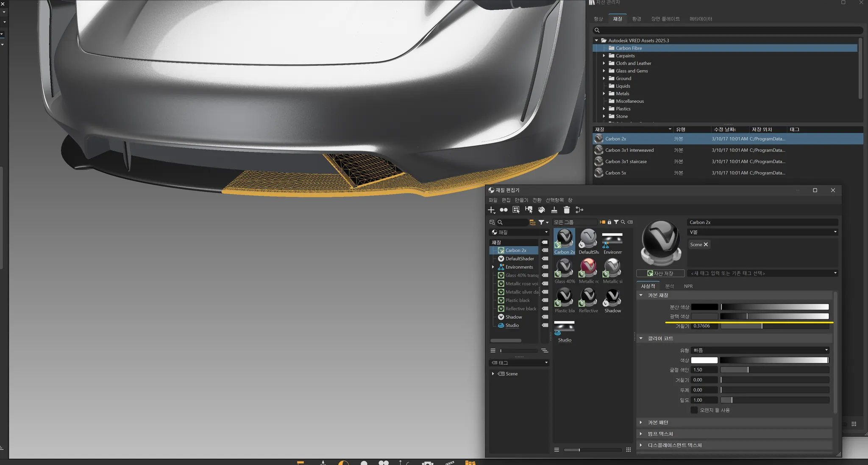Remove the Scene tag with its X
Image resolution: width=868 pixels, height=465 pixels.
706,244
